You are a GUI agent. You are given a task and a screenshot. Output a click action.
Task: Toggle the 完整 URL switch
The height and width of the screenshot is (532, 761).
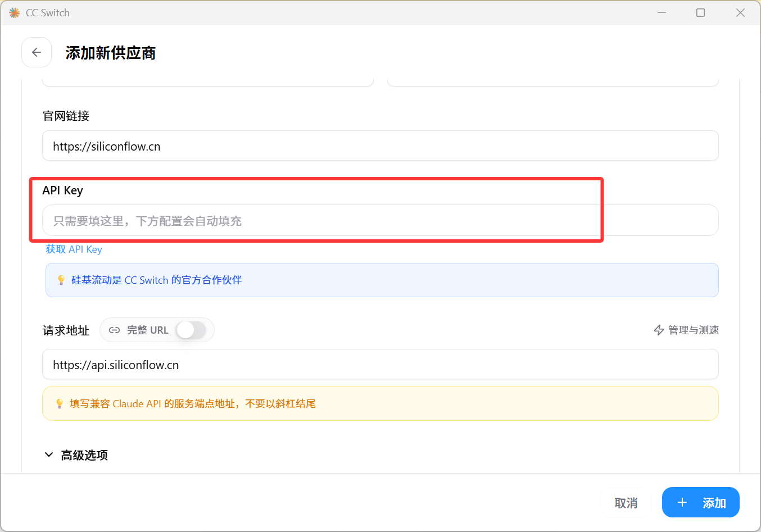pyautogui.click(x=191, y=330)
